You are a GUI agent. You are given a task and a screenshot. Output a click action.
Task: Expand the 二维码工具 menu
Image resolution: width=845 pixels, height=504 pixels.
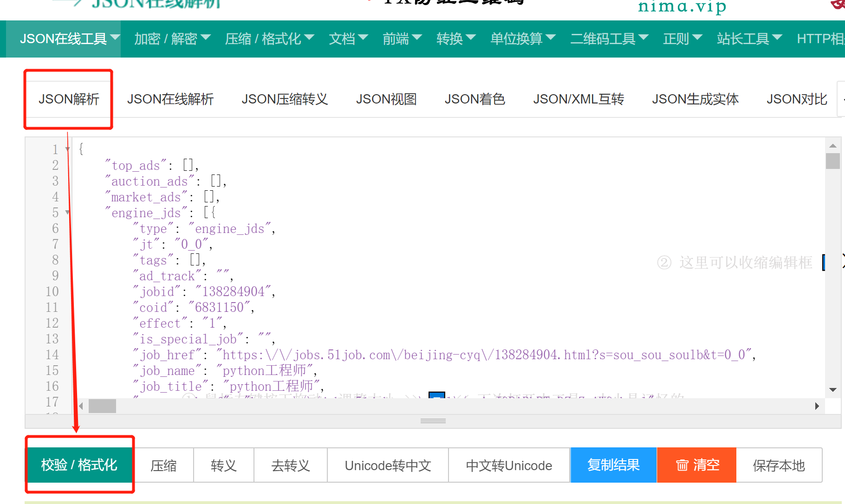pos(609,39)
